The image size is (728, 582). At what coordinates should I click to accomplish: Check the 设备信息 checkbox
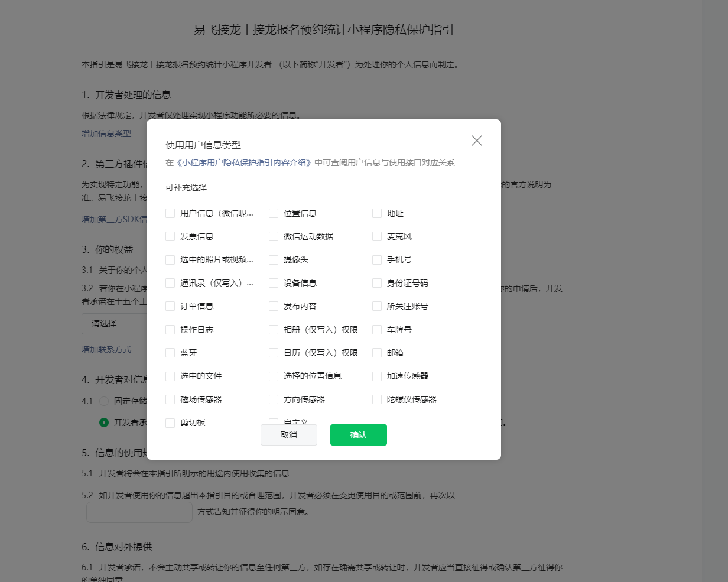[274, 283]
